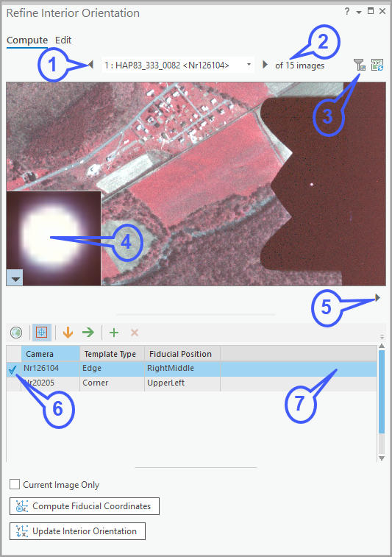The image size is (392, 557).
Task: Check the box for Corner UpperLeft row
Action: [13, 383]
